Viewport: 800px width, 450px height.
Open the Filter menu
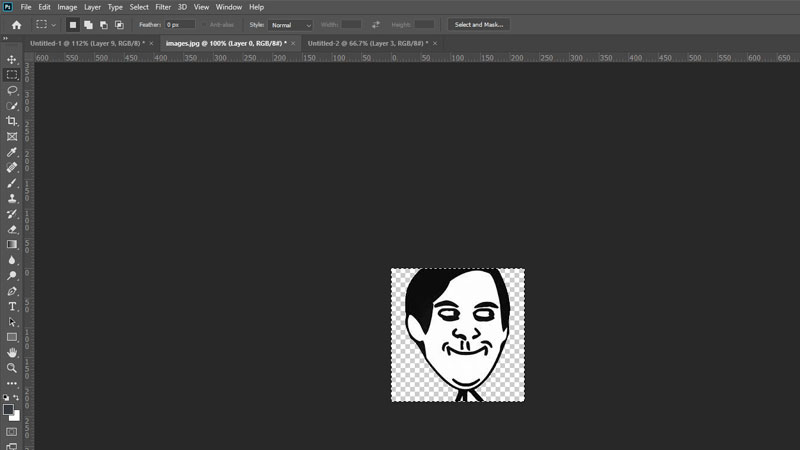pos(163,7)
